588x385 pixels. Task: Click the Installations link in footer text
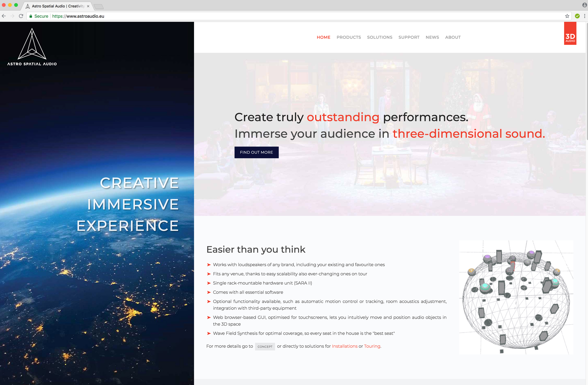click(x=344, y=346)
